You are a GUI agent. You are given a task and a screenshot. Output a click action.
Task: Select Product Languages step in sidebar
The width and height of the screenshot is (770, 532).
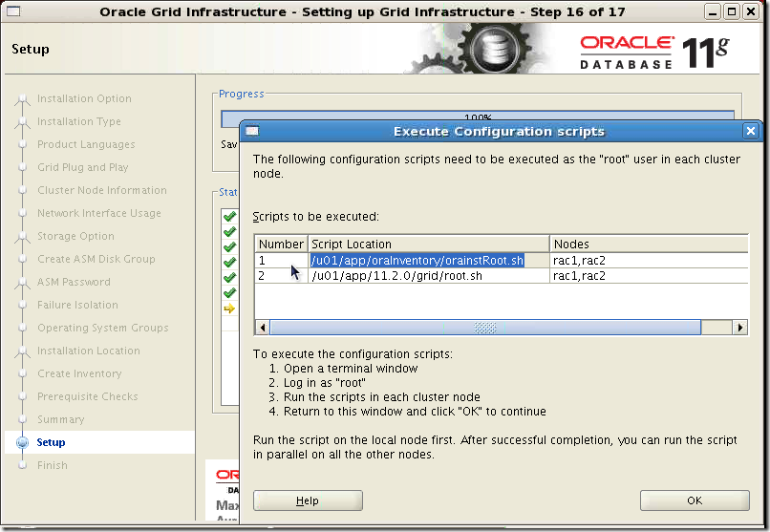pos(86,144)
